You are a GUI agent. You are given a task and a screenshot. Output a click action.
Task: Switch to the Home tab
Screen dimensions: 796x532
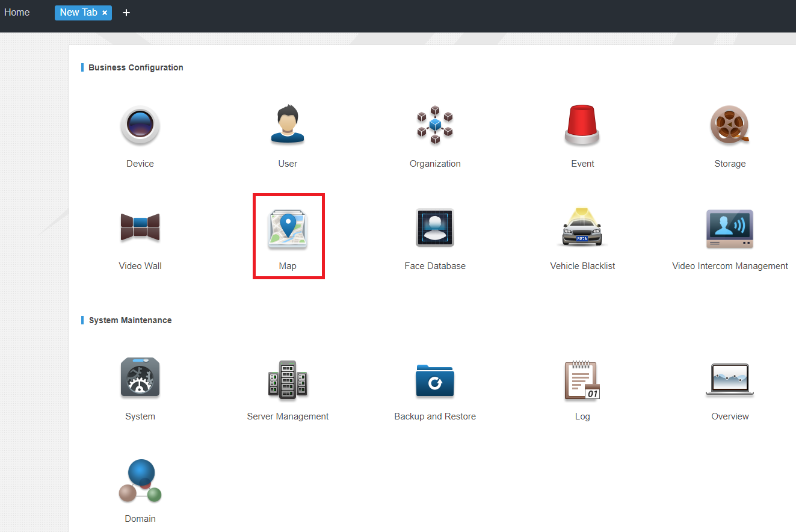click(17, 13)
